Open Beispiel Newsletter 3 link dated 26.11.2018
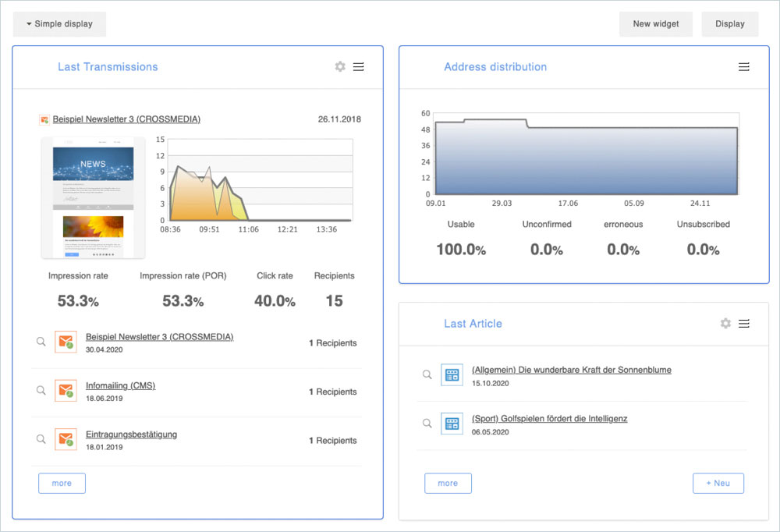Screen dimensions: 780x532 pos(126,119)
